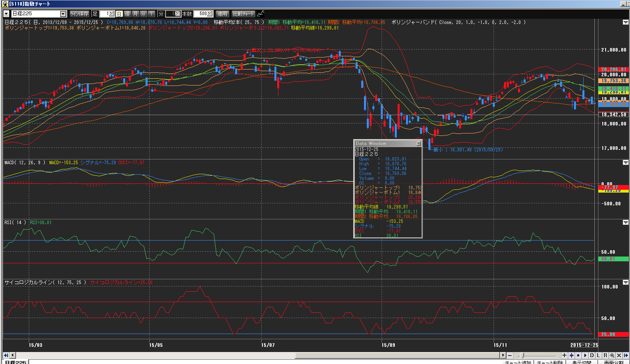Click the X icon in bottom toolbar

click(x=619, y=355)
